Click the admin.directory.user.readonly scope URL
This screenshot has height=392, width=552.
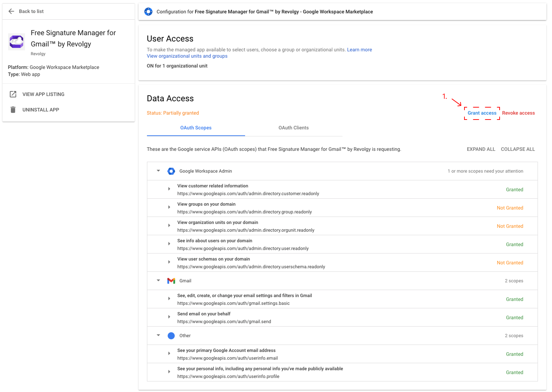point(243,249)
